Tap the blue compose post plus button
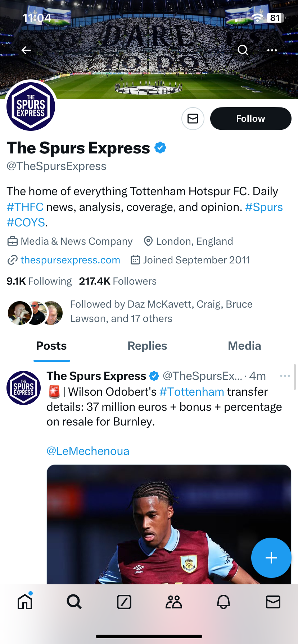 coord(271,557)
